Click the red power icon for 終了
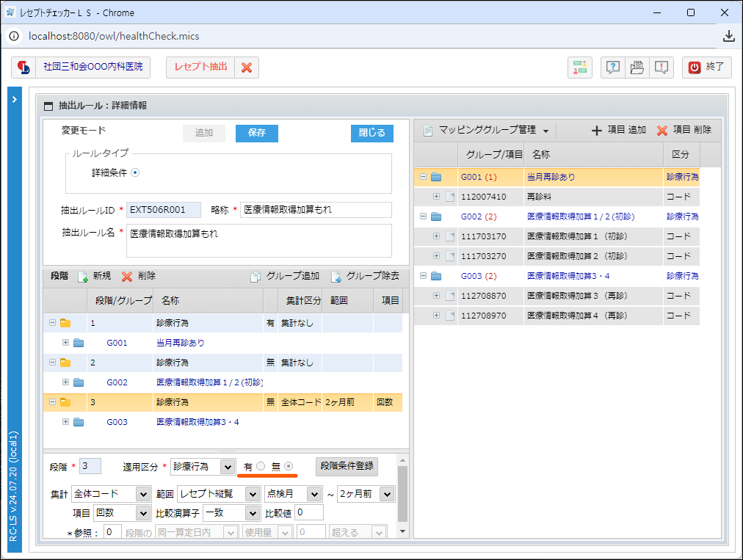This screenshot has width=743, height=560. [695, 68]
